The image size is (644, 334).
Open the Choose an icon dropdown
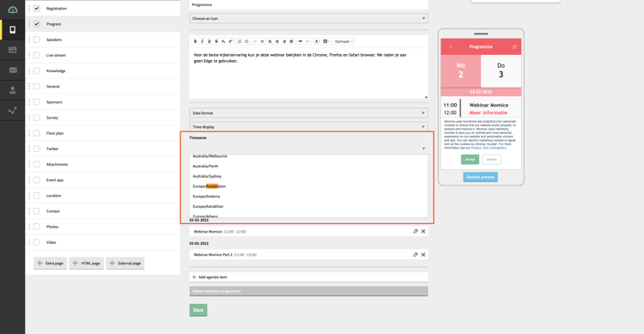pos(308,19)
